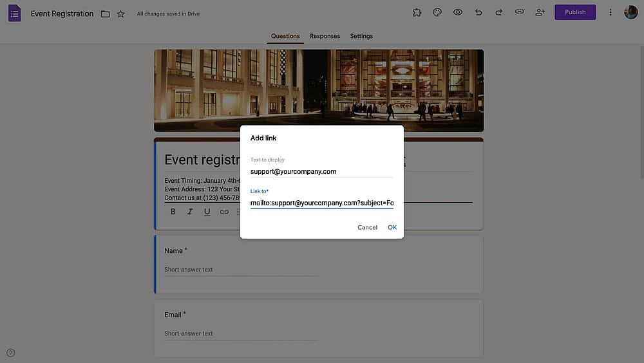Image resolution: width=644 pixels, height=363 pixels.
Task: Switch to the Responses tab
Action: click(325, 36)
